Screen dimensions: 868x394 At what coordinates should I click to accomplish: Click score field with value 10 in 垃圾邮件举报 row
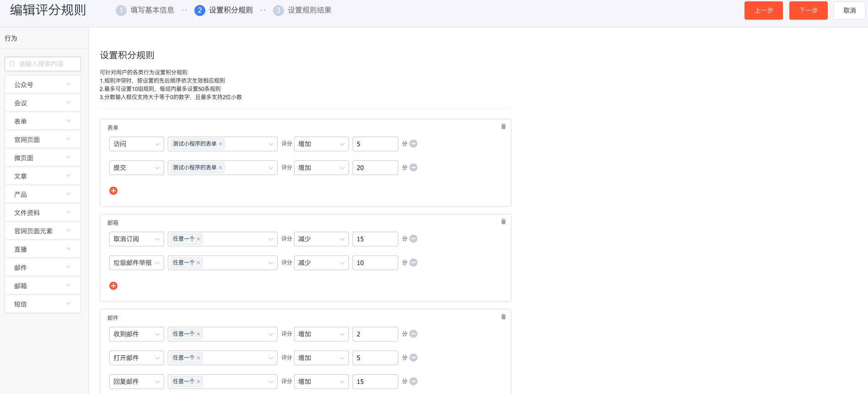click(375, 263)
